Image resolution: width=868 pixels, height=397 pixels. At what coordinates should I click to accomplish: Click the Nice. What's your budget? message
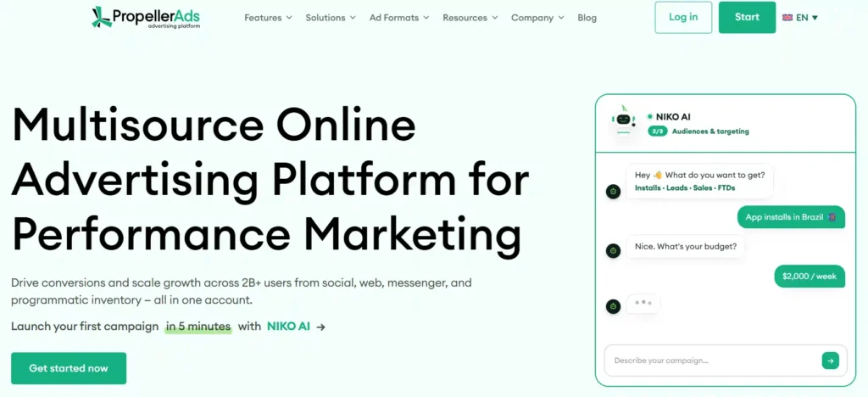685,246
